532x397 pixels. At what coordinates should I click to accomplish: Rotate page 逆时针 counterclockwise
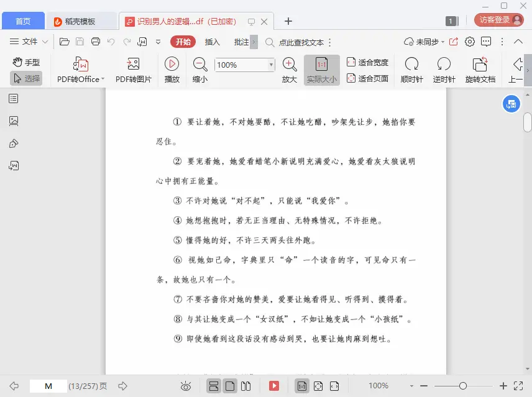[444, 70]
